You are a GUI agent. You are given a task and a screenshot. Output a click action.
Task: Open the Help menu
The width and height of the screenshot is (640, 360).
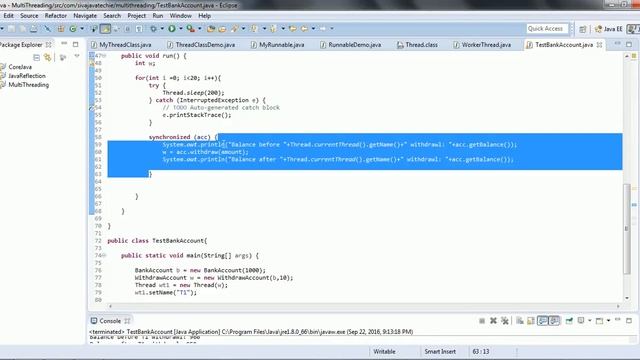(204, 16)
